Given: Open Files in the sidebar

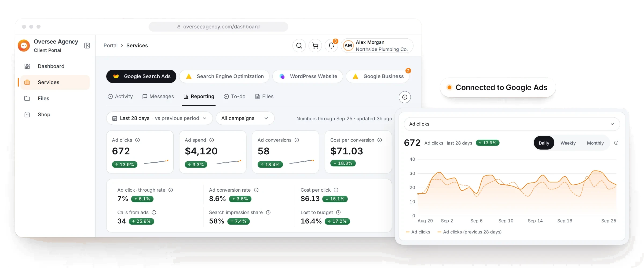Looking at the screenshot, I should [x=55, y=98].
